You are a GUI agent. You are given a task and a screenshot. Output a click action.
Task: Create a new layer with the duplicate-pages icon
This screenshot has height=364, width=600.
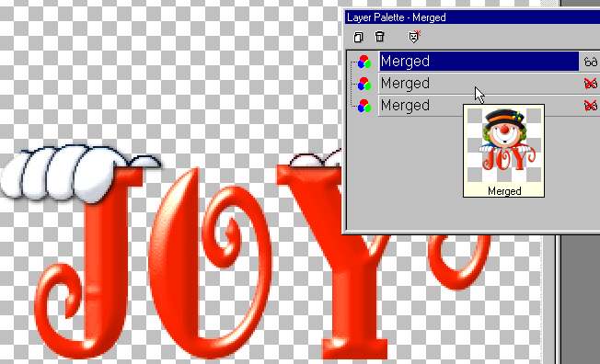tap(358, 37)
